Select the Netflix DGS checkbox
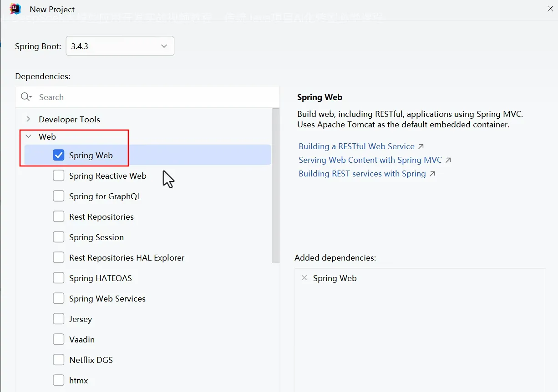The image size is (558, 392). [x=59, y=360]
